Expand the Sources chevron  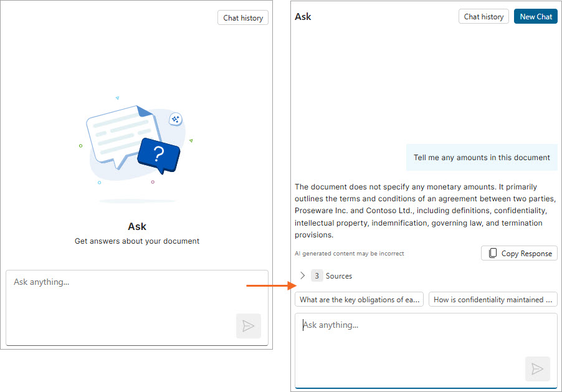pyautogui.click(x=303, y=275)
